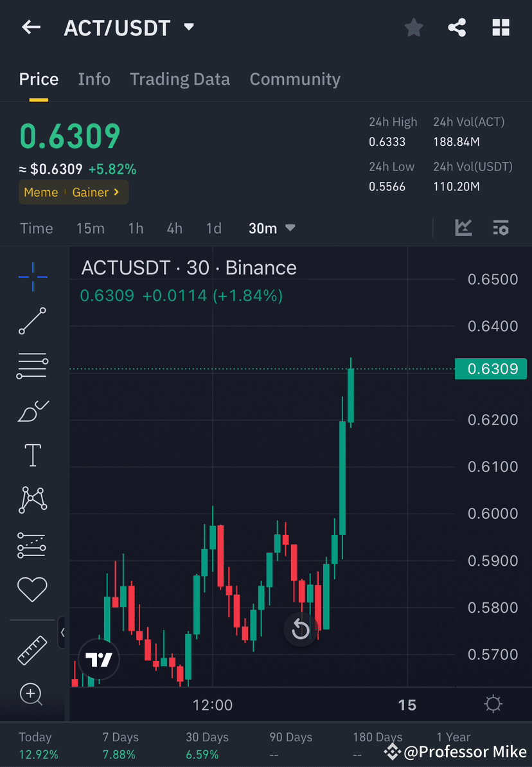Image resolution: width=532 pixels, height=767 pixels.
Task: Click the share icon
Action: (x=457, y=27)
